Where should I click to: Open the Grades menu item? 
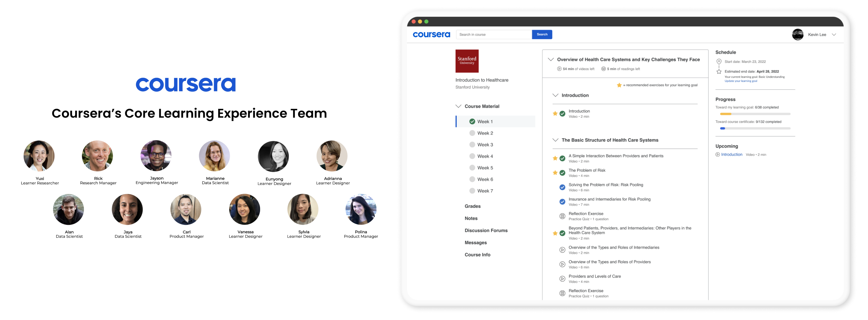(472, 206)
